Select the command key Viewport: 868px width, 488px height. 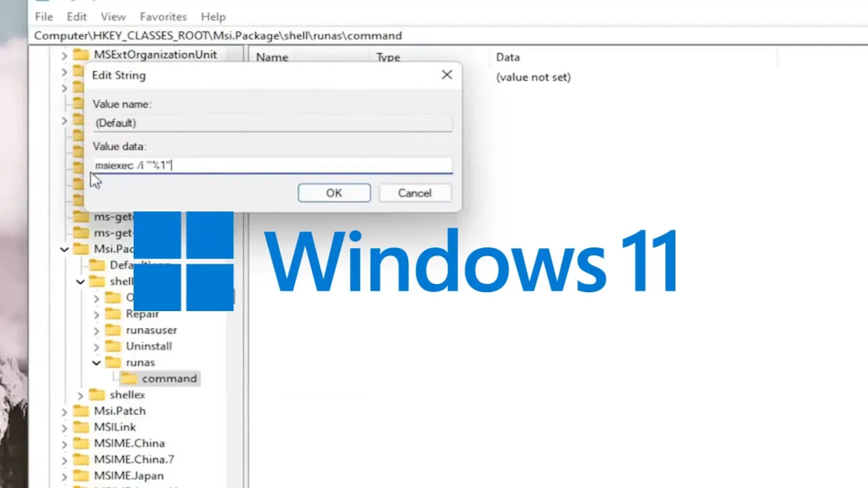170,378
